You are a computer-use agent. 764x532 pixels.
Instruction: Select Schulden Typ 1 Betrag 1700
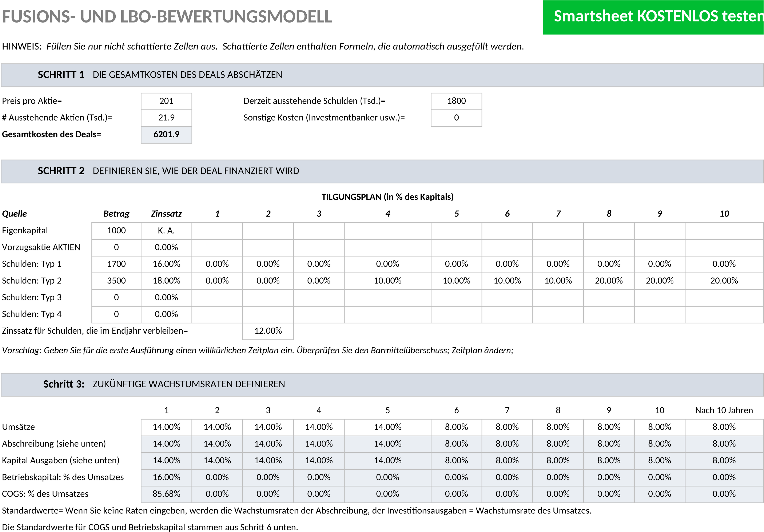pyautogui.click(x=116, y=264)
